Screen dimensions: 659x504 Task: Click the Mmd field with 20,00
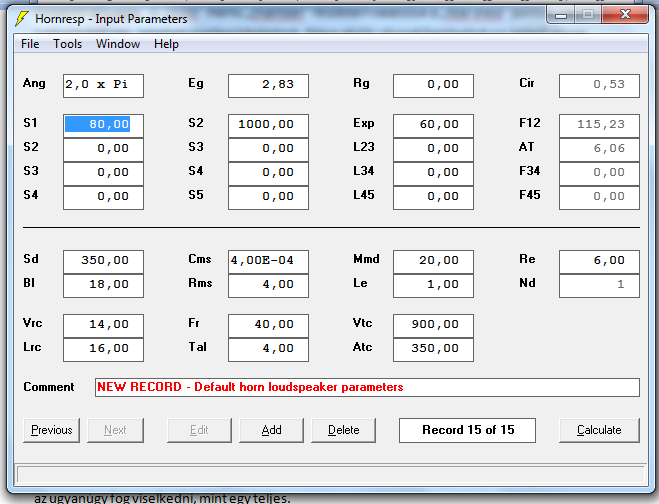(x=433, y=261)
